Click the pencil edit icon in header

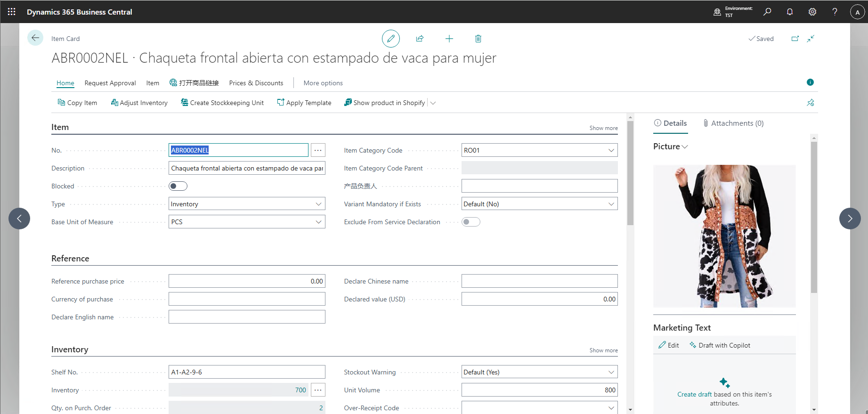390,39
